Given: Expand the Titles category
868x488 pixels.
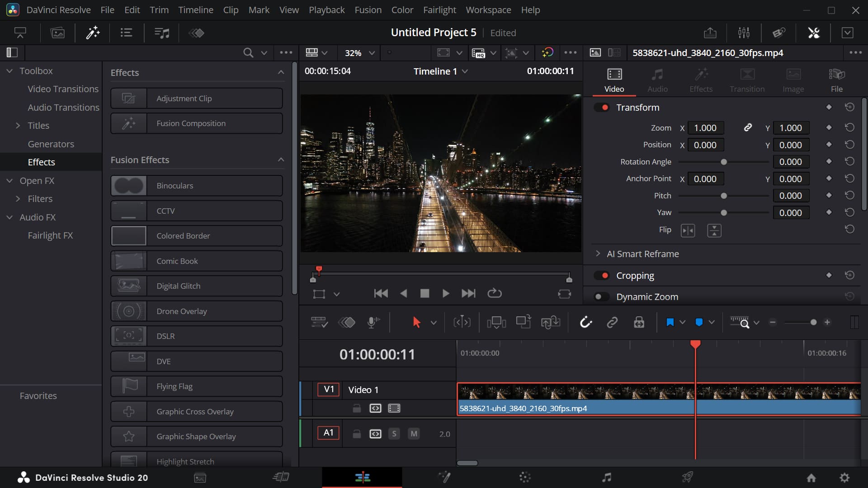Looking at the screenshot, I should [18, 126].
